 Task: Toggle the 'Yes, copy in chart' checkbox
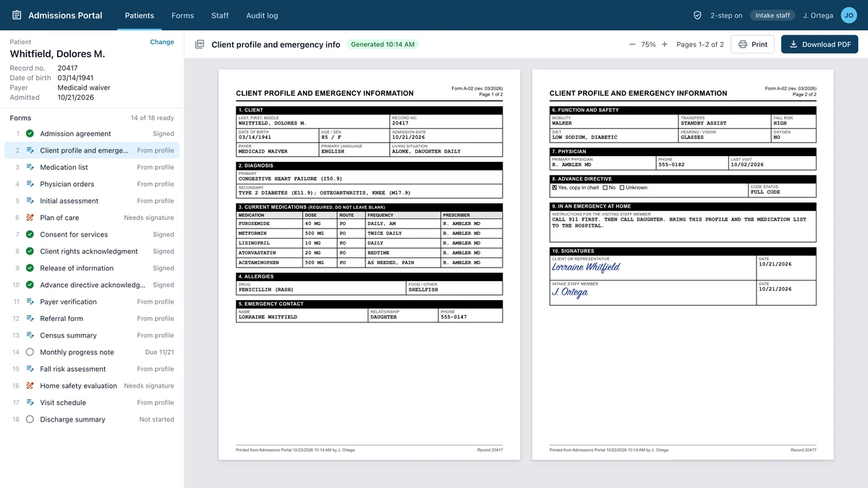click(554, 188)
